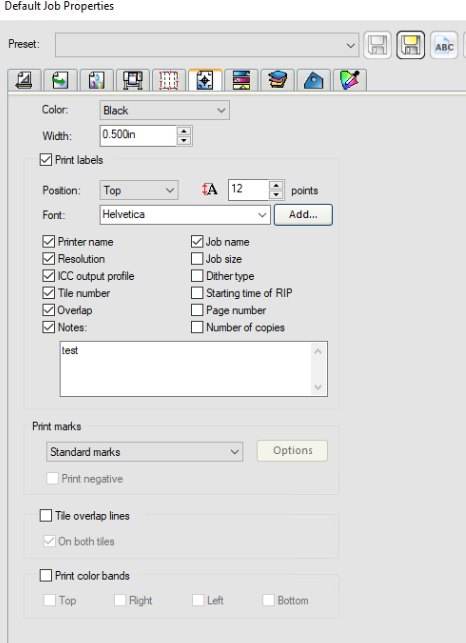
Task: Open the blue tag tab icon
Action: coord(313,80)
